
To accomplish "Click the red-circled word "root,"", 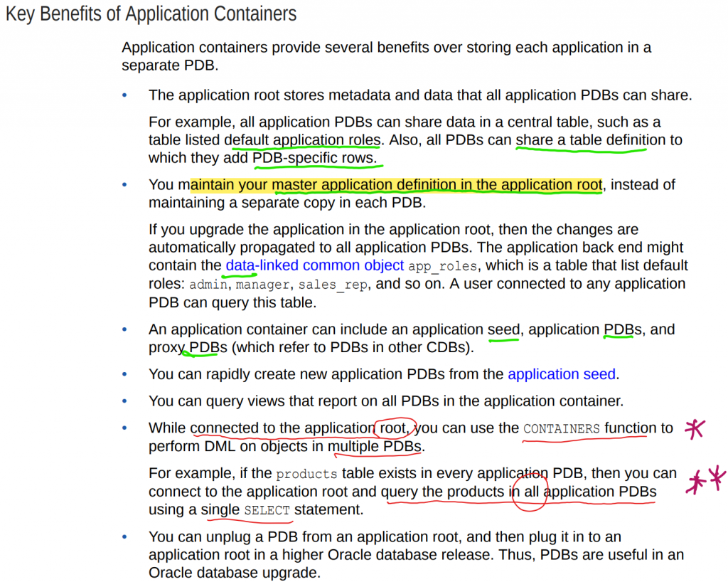I will 395,428.
